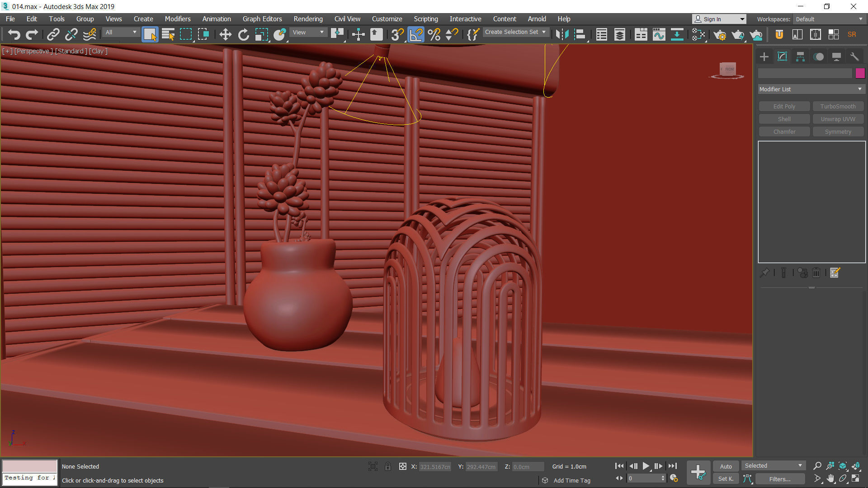The width and height of the screenshot is (868, 488).
Task: Toggle the Selection Lock padlock
Action: (x=388, y=466)
